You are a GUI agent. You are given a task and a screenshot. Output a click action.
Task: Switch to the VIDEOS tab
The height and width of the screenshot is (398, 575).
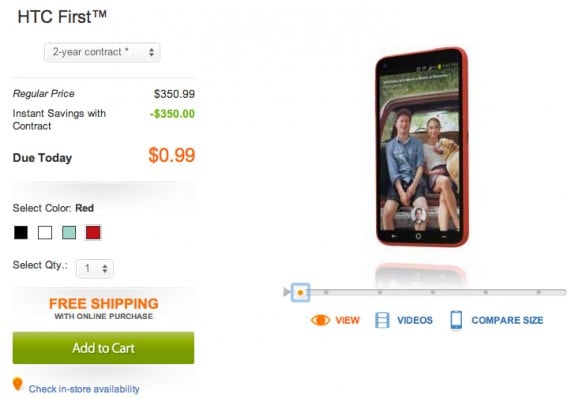(415, 320)
